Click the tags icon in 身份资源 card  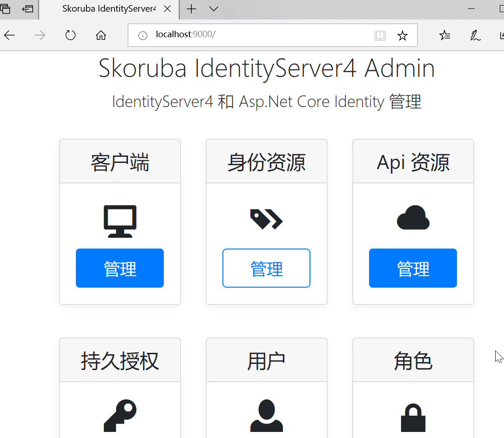coord(267,219)
